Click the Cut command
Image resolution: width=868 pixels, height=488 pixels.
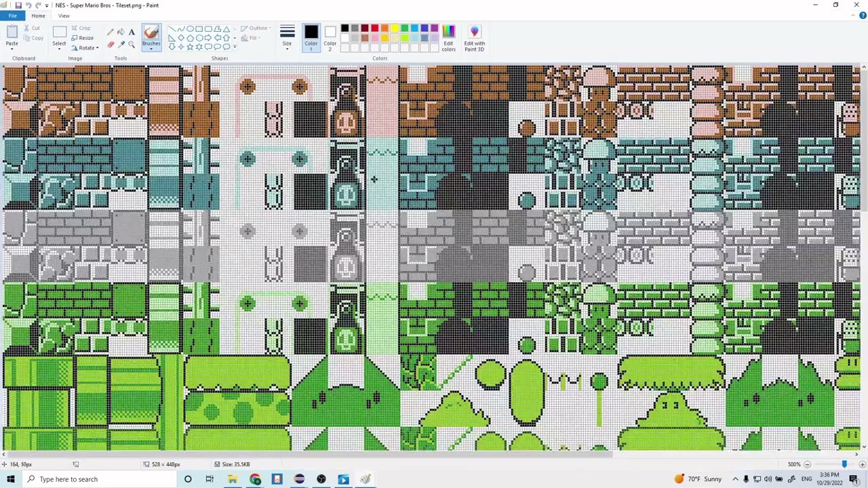32,28
